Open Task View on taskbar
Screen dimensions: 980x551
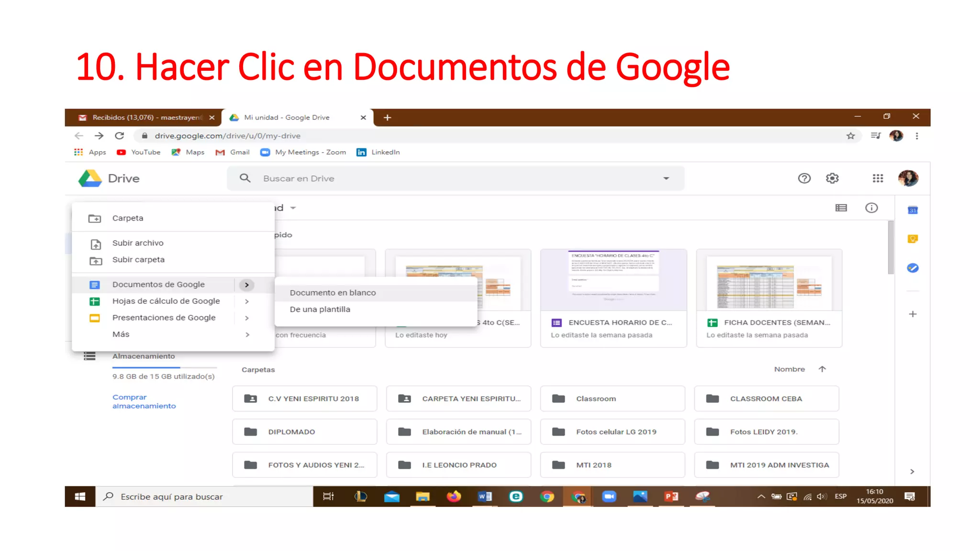pos(328,496)
